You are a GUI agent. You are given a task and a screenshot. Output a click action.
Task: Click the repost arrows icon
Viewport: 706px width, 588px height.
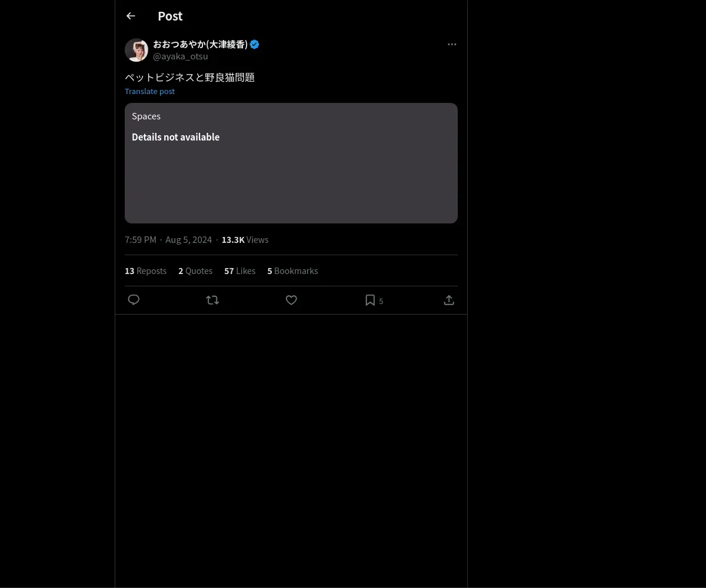click(212, 300)
